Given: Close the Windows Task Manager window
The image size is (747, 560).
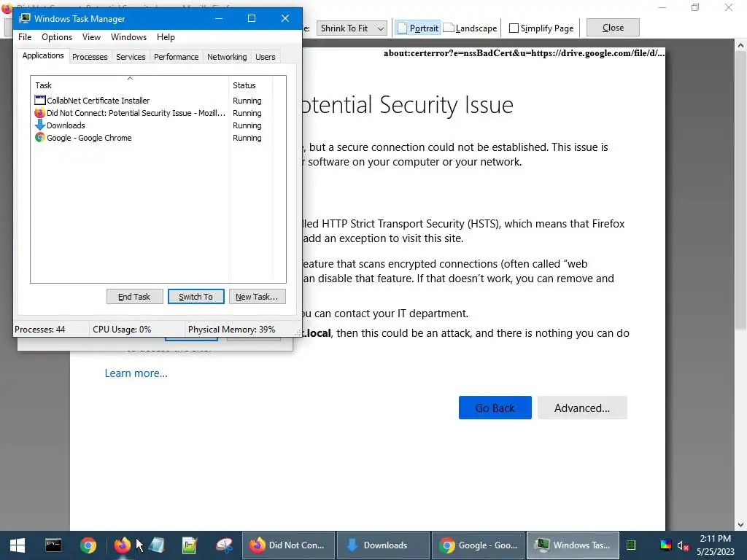Looking at the screenshot, I should coord(285,18).
